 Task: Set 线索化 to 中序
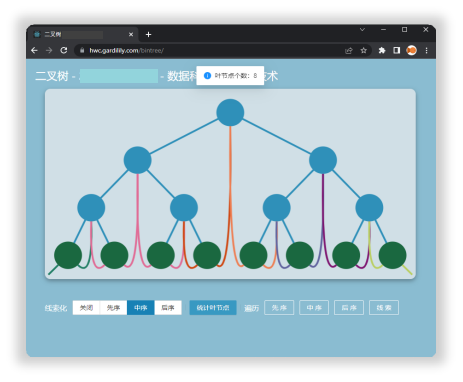click(x=141, y=308)
